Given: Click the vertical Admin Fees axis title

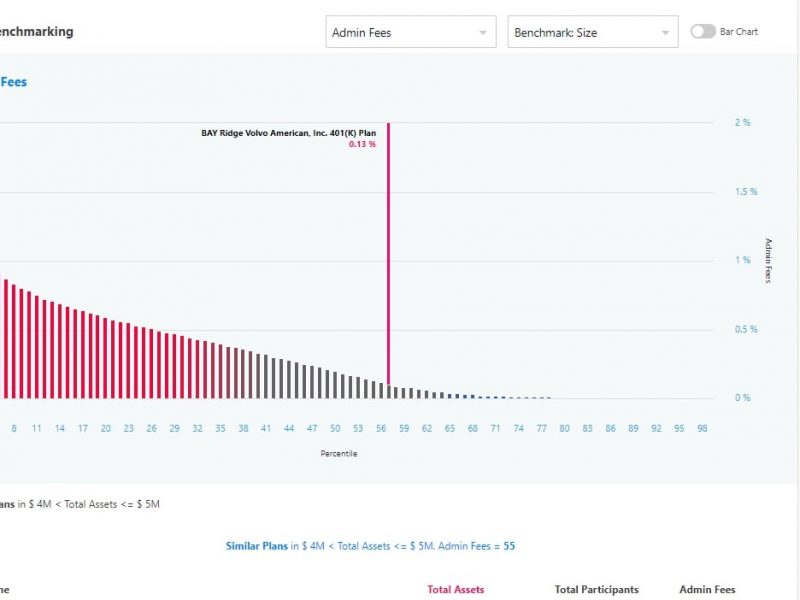Looking at the screenshot, I should (768, 260).
